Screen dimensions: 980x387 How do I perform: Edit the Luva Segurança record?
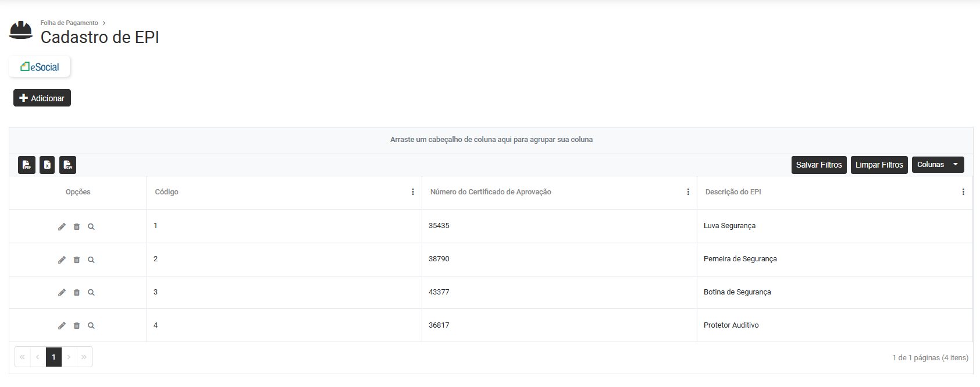62,227
